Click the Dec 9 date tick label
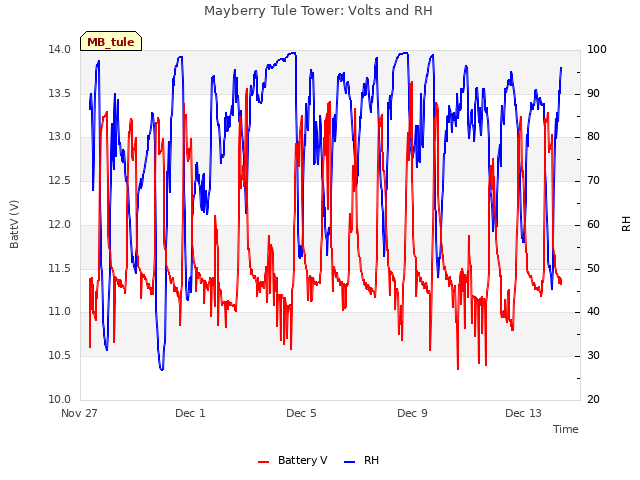The height and width of the screenshot is (480, 640). (412, 413)
